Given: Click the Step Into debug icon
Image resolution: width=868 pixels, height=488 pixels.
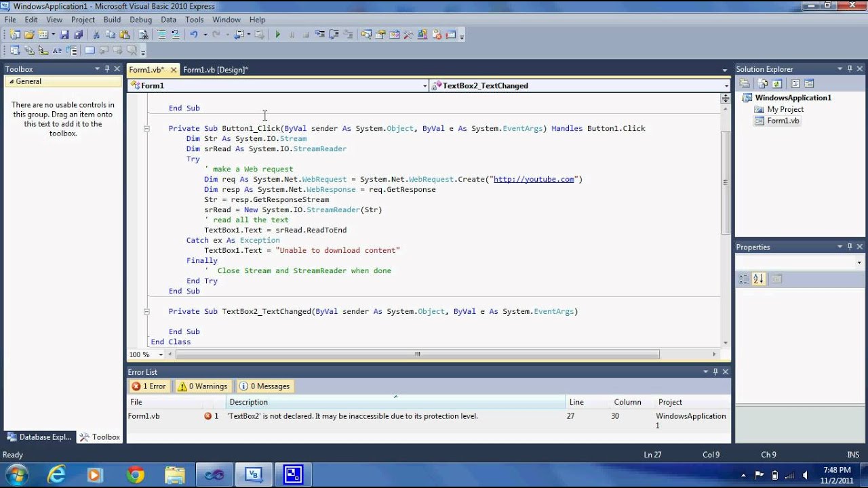Looking at the screenshot, I should click(x=319, y=35).
